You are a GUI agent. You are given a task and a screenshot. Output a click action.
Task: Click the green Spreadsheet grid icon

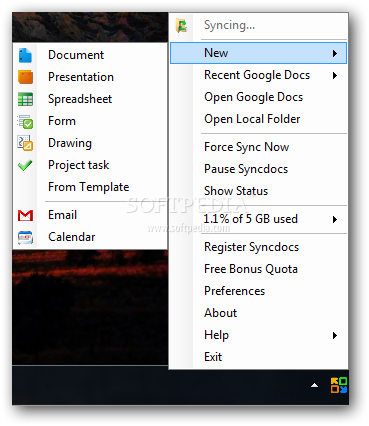pyautogui.click(x=25, y=99)
